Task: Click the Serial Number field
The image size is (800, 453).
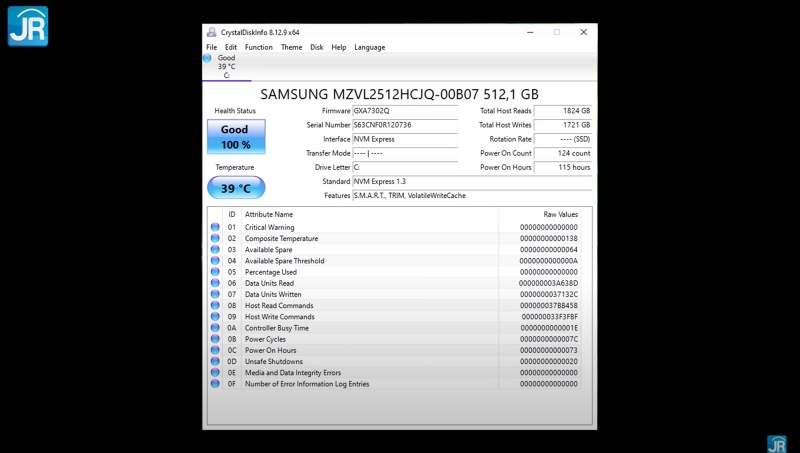Action: 405,125
